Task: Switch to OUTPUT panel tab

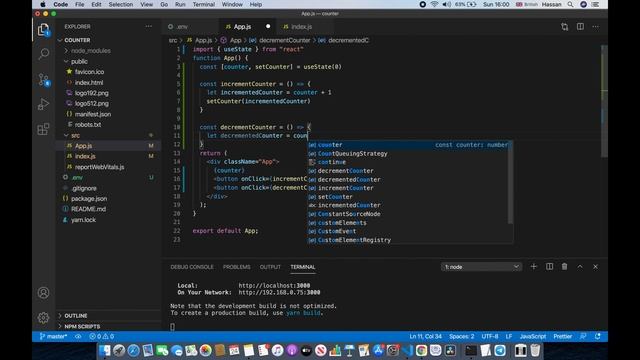Action: [270, 267]
